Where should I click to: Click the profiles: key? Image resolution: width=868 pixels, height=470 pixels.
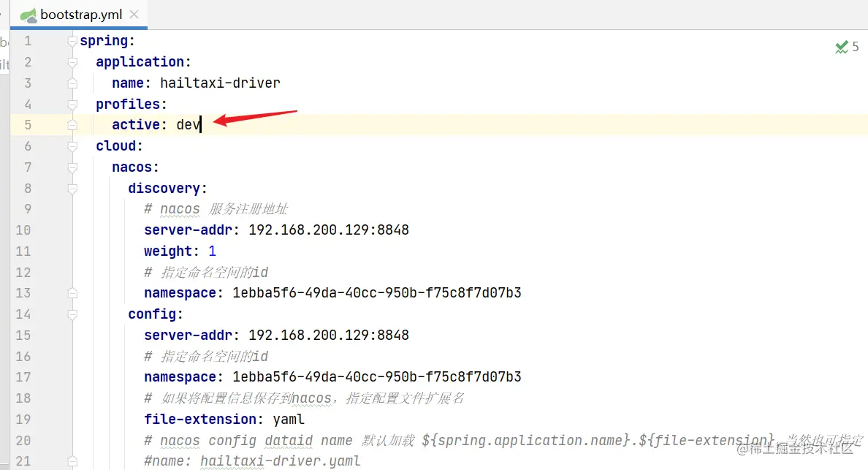pyautogui.click(x=132, y=104)
